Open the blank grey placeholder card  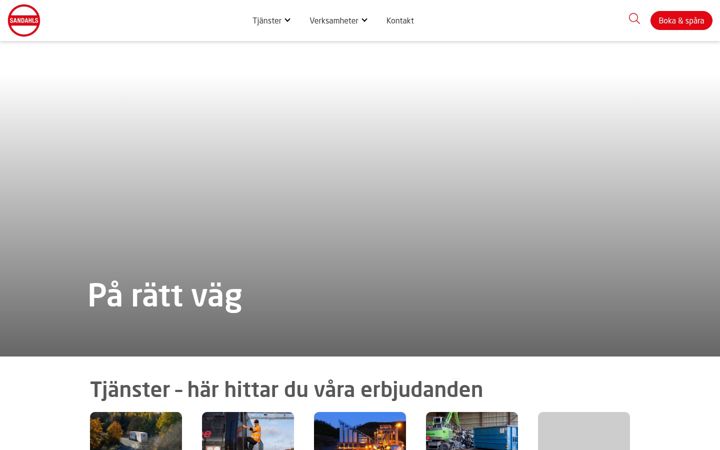(x=584, y=431)
